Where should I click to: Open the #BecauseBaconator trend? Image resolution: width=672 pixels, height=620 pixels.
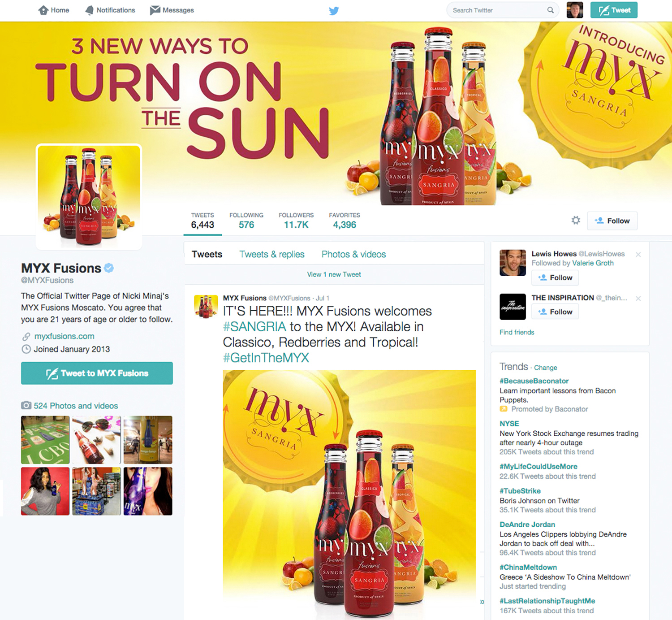pyautogui.click(x=534, y=381)
